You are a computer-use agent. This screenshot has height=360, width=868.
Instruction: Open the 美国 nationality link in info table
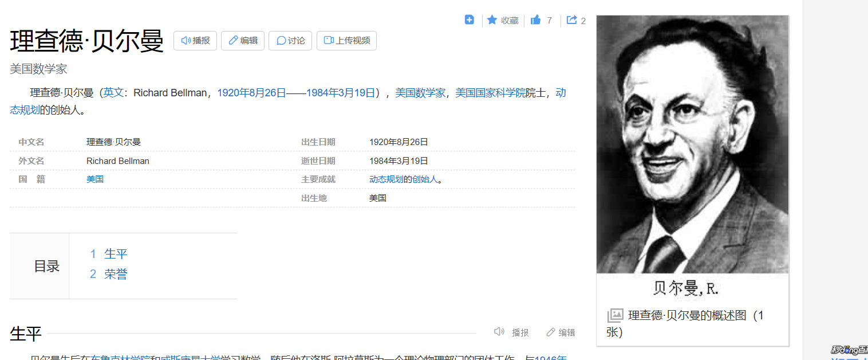(95, 179)
